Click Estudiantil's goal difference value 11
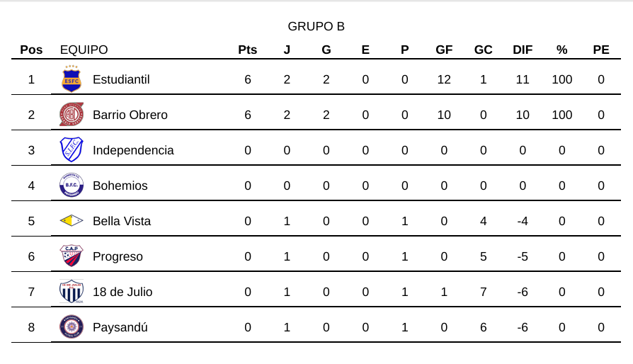The width and height of the screenshot is (633, 364). coord(523,79)
